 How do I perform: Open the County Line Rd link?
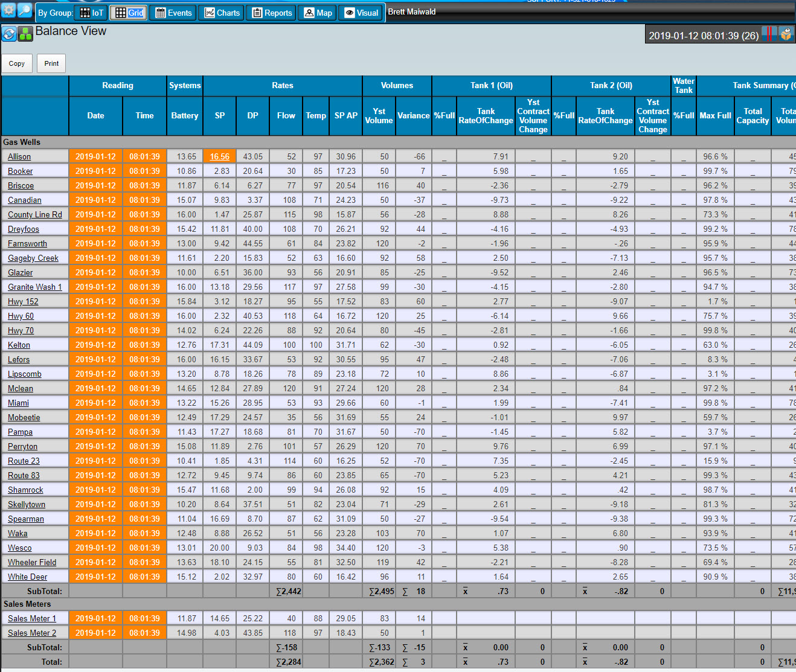35,214
